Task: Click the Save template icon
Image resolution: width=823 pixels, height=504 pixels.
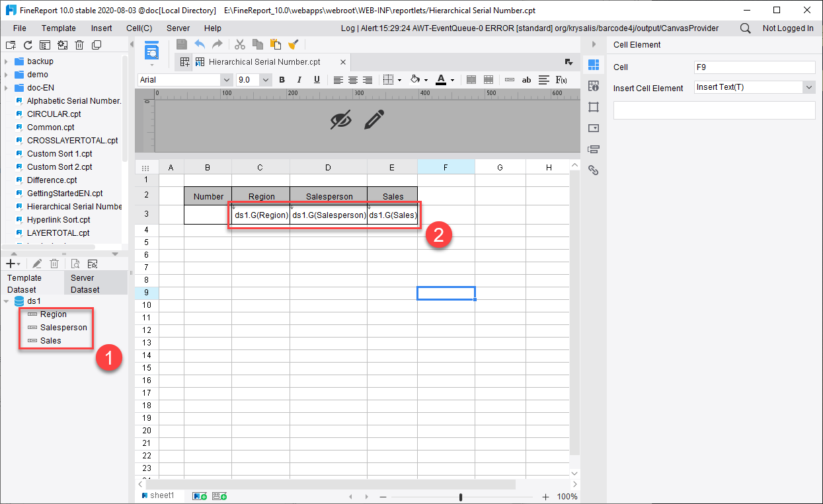Action: tap(182, 44)
